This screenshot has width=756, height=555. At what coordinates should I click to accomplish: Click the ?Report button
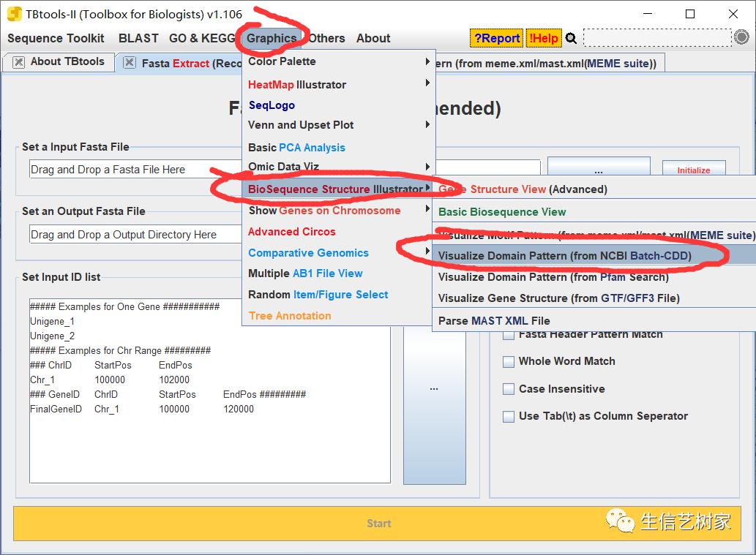pos(497,38)
